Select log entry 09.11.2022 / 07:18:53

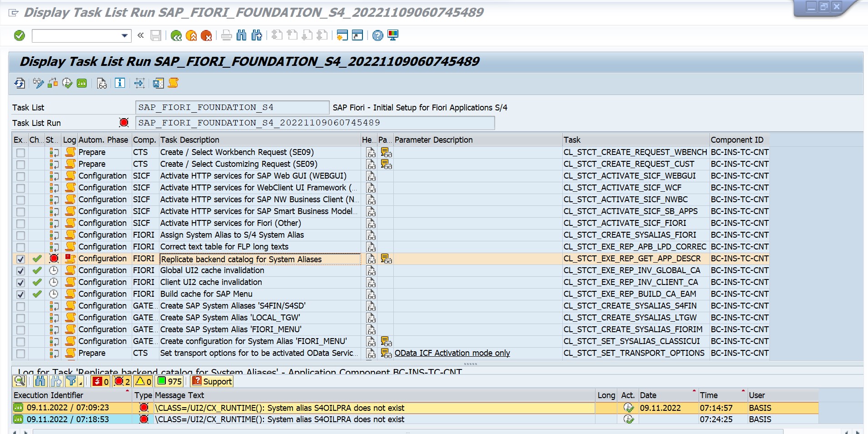(x=68, y=419)
